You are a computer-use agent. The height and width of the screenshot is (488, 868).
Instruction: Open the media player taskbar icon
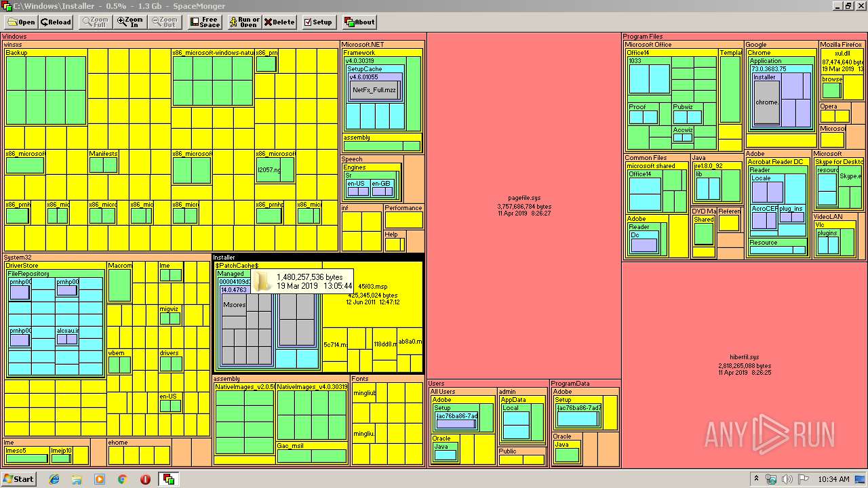[100, 479]
